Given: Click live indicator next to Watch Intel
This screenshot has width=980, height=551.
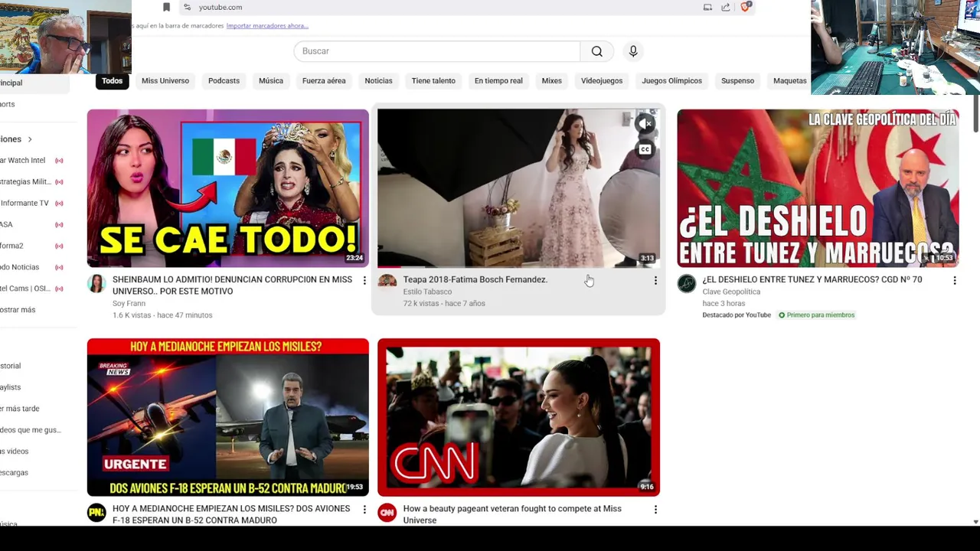Looking at the screenshot, I should pyautogui.click(x=59, y=161).
